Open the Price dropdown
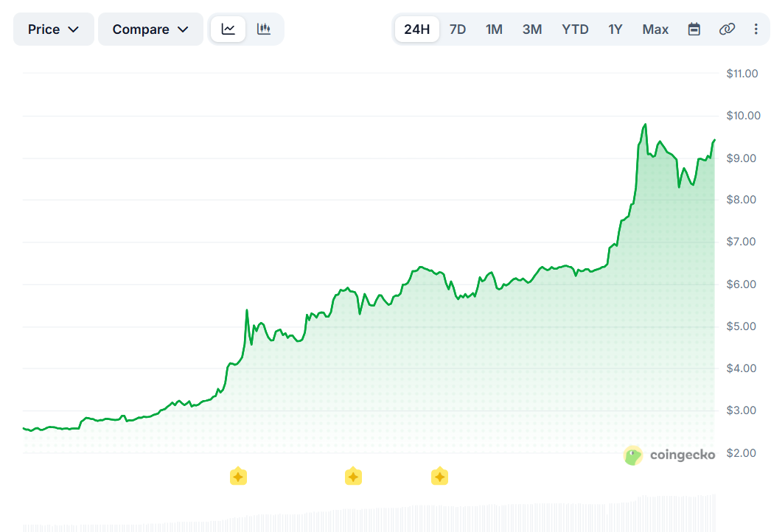Screen dimensions: 771x532 coord(52,29)
